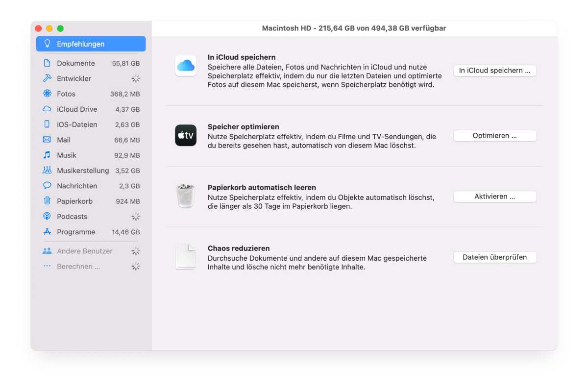The width and height of the screenshot is (588, 391).
Task: Click the Nachrichten speech bubble icon
Action: 47,186
